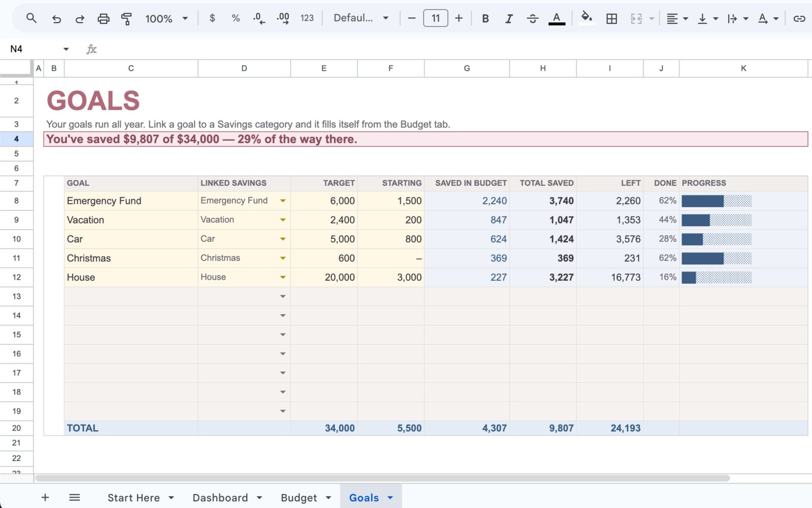Open Car linked savings dropdown

[x=283, y=239]
